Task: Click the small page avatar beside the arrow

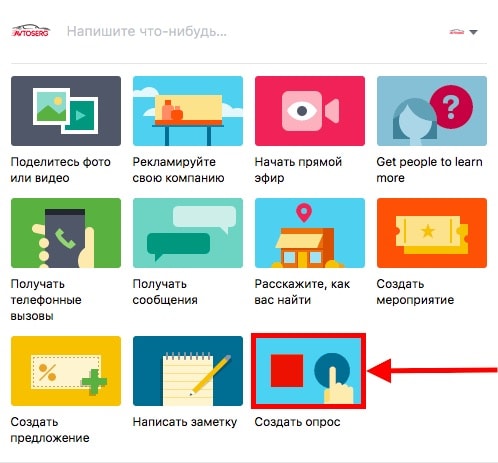Action: tap(457, 32)
